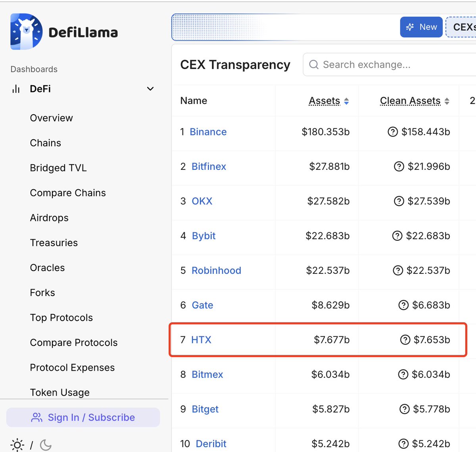Open the Robinhood exchange link
Image resolution: width=476 pixels, height=452 pixels.
216,271
